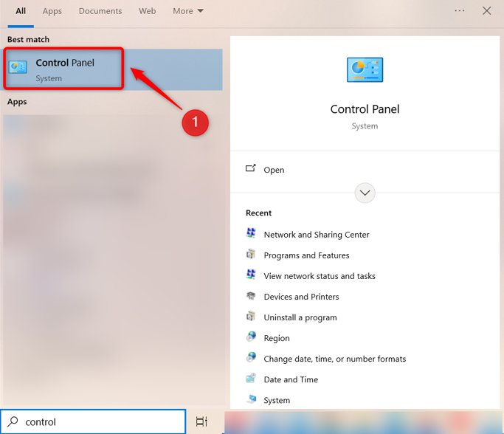Click the Region globe icon

pyautogui.click(x=251, y=337)
